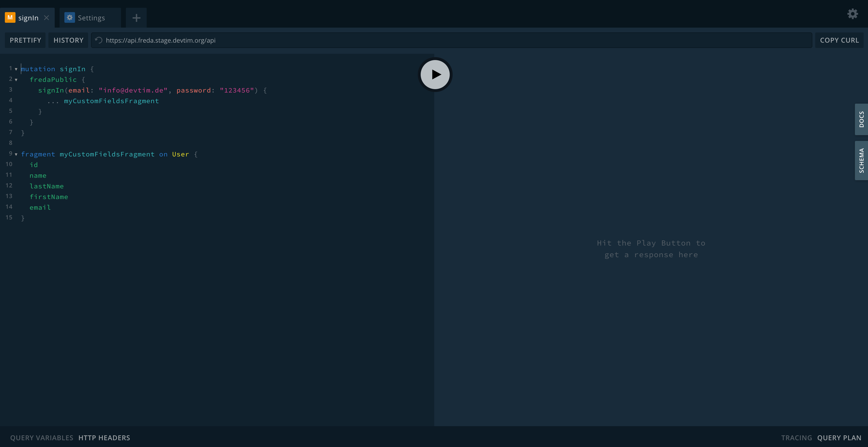The height and width of the screenshot is (447, 868).
Task: Open the settings gear in the top-right corner
Action: click(x=853, y=14)
